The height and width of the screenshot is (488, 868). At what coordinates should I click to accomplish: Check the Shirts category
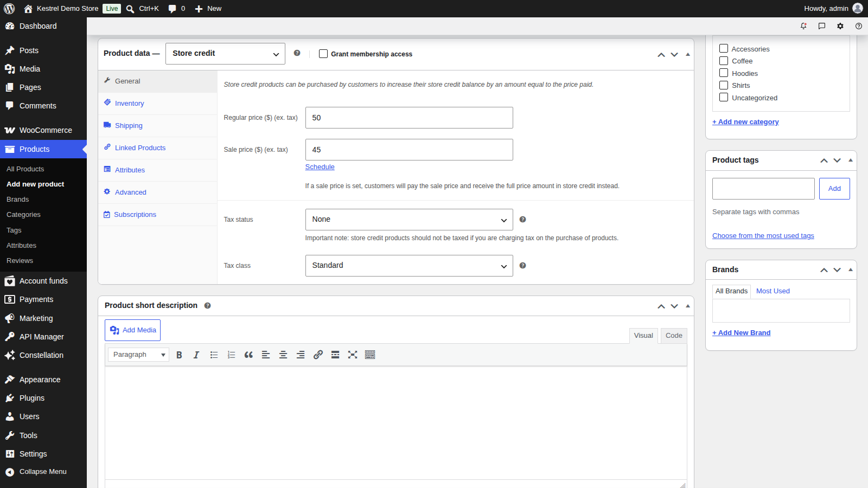click(724, 85)
